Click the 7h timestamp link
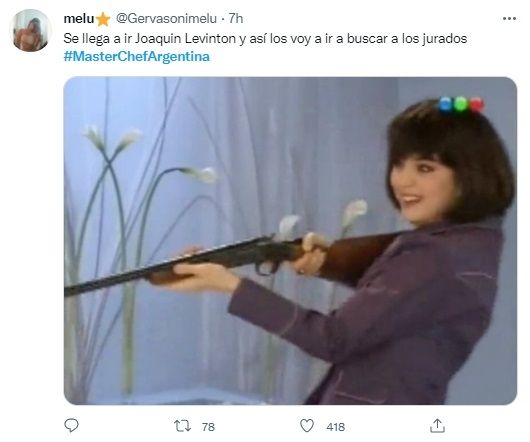This screenshot has width=530, height=442. click(x=236, y=18)
